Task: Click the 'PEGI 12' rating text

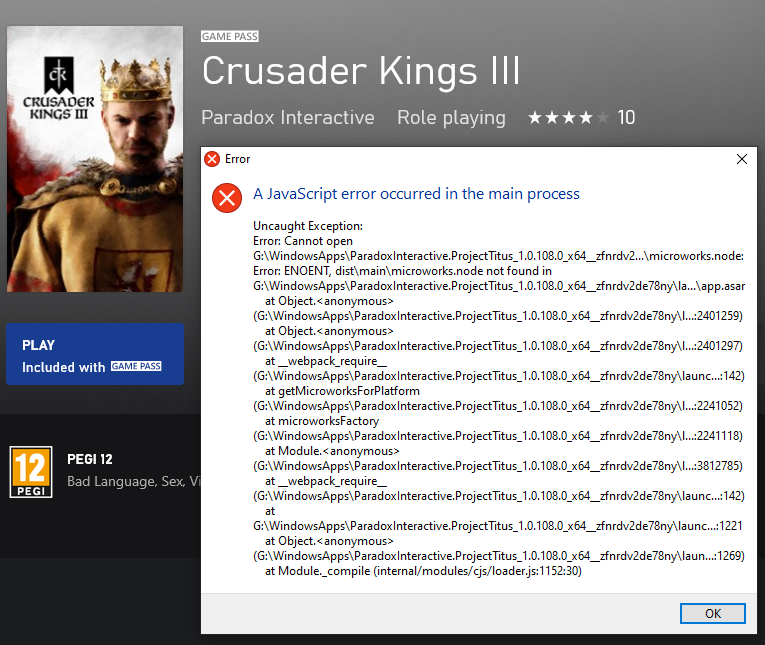Action: point(90,459)
